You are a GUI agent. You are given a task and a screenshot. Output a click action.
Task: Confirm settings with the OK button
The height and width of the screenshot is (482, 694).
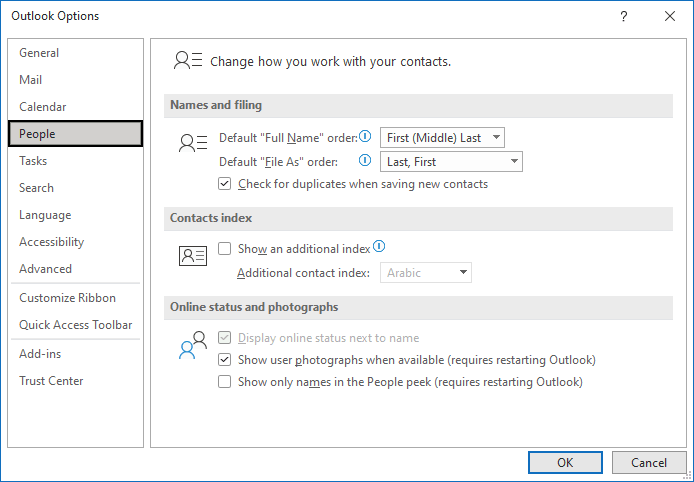click(565, 463)
